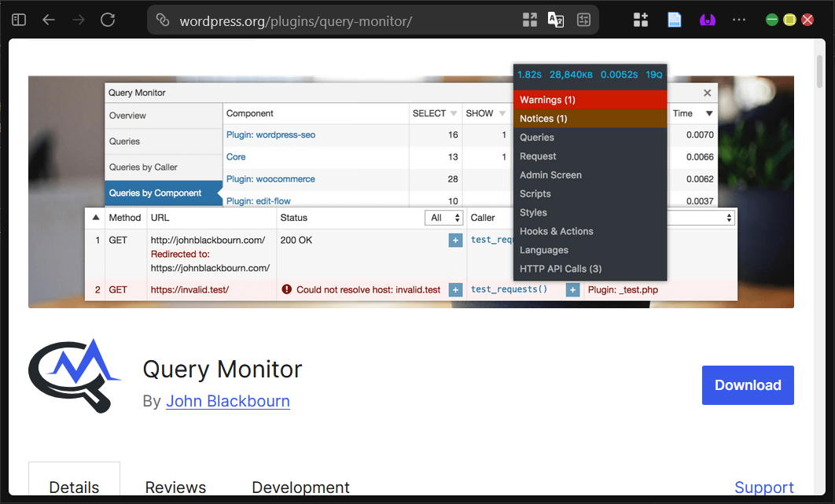The image size is (835, 504).
Task: Open John Blackbourn author link
Action: [228, 401]
